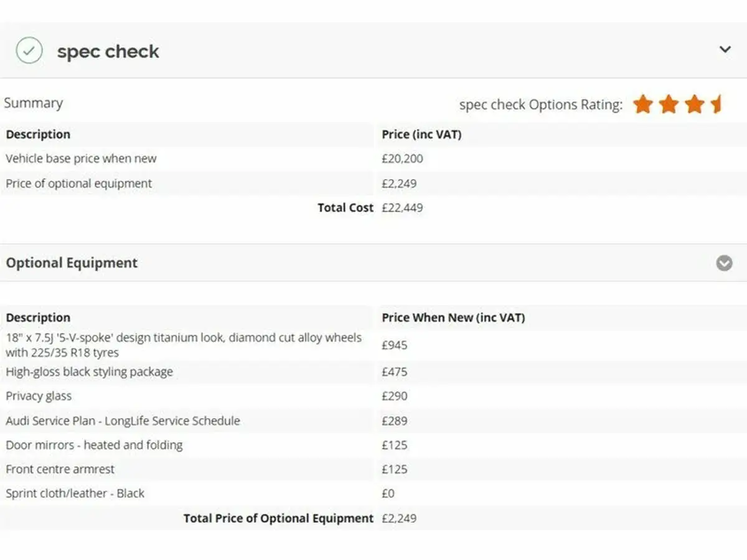The height and width of the screenshot is (560, 747).
Task: Click the green checkmark circle icon
Action: [x=29, y=50]
